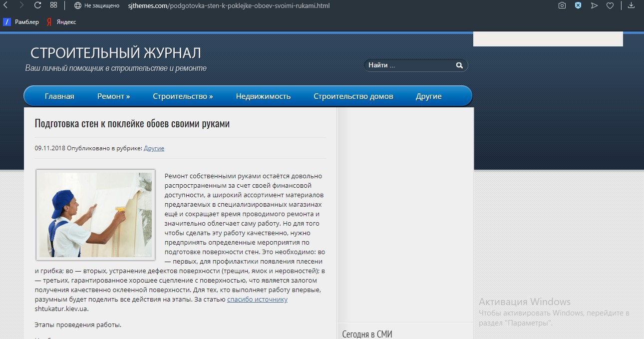The width and height of the screenshot is (644, 339).
Task: Click the 'shtukatur.kiev.ua.' text
Action: click(62, 309)
